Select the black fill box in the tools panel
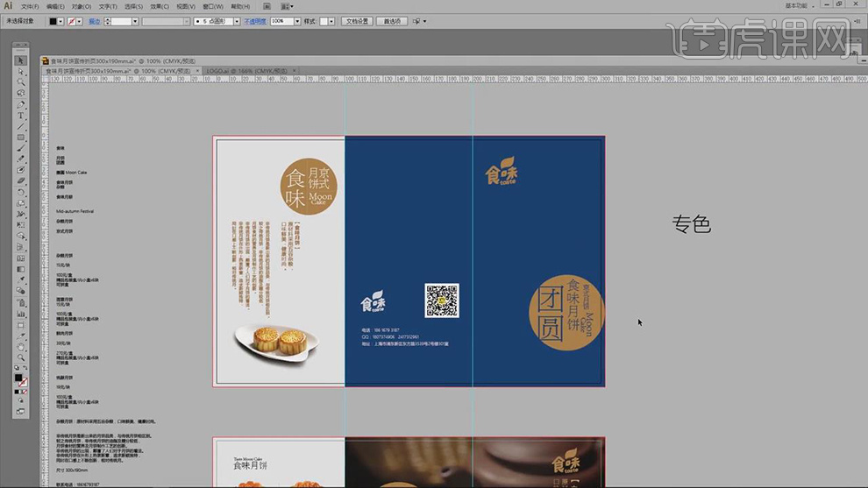This screenshot has height=488, width=868. click(x=18, y=378)
